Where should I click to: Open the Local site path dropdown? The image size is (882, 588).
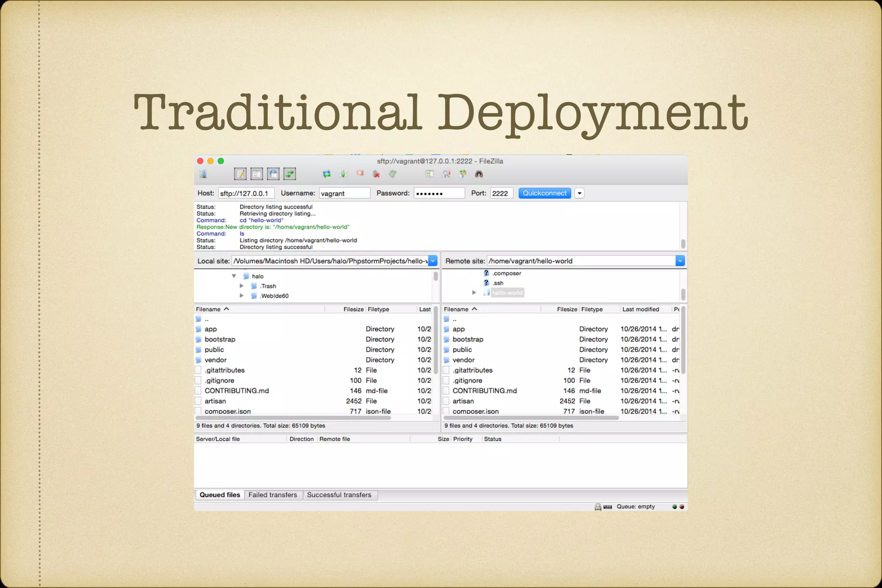tap(433, 261)
